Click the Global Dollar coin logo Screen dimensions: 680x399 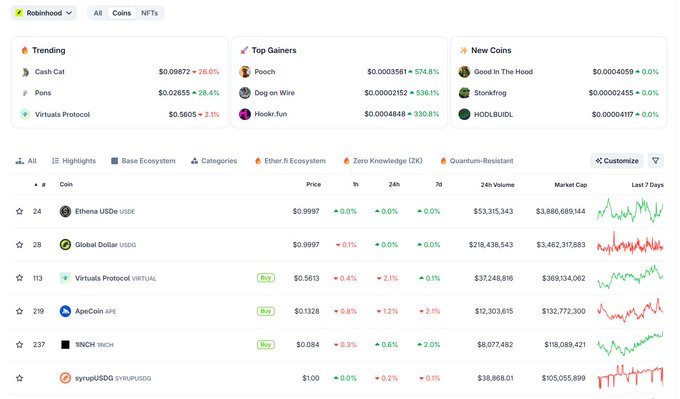pos(65,245)
